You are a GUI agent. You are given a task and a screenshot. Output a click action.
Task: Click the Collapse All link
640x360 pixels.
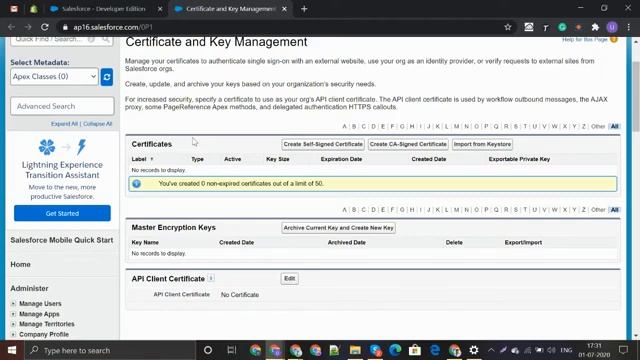pos(97,124)
